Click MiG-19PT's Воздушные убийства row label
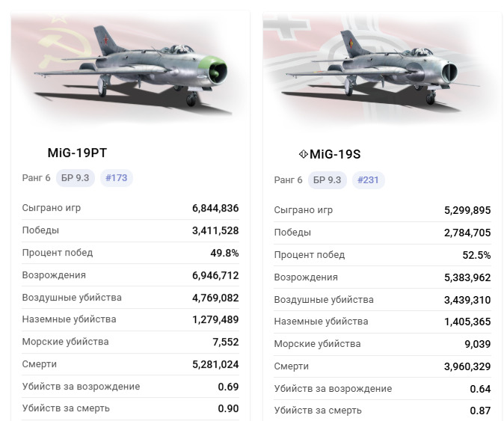The width and height of the screenshot is (504, 421). pos(72,298)
